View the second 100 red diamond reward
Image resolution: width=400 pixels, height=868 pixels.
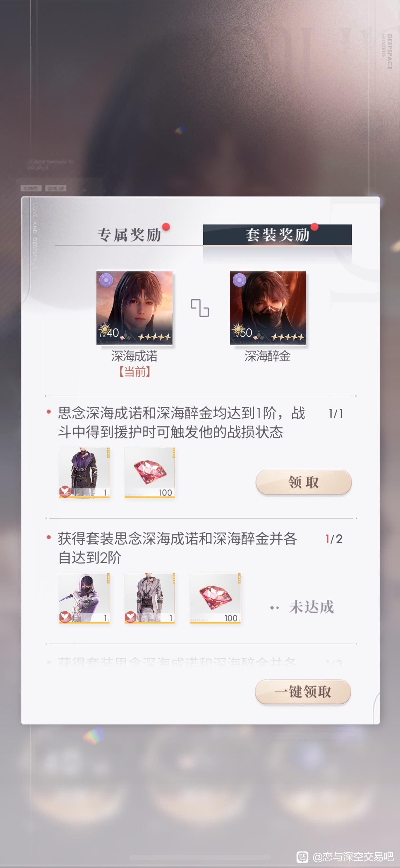(x=215, y=598)
